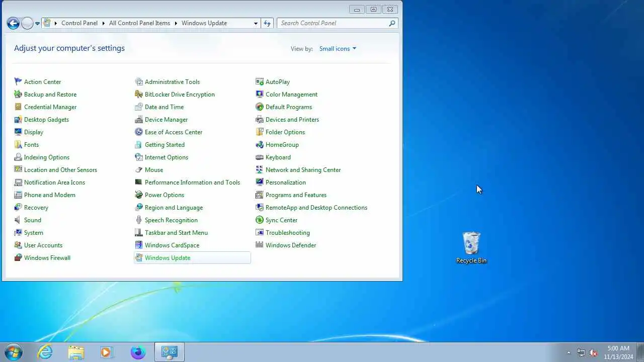Open the HomeGroup icon

coord(260,144)
